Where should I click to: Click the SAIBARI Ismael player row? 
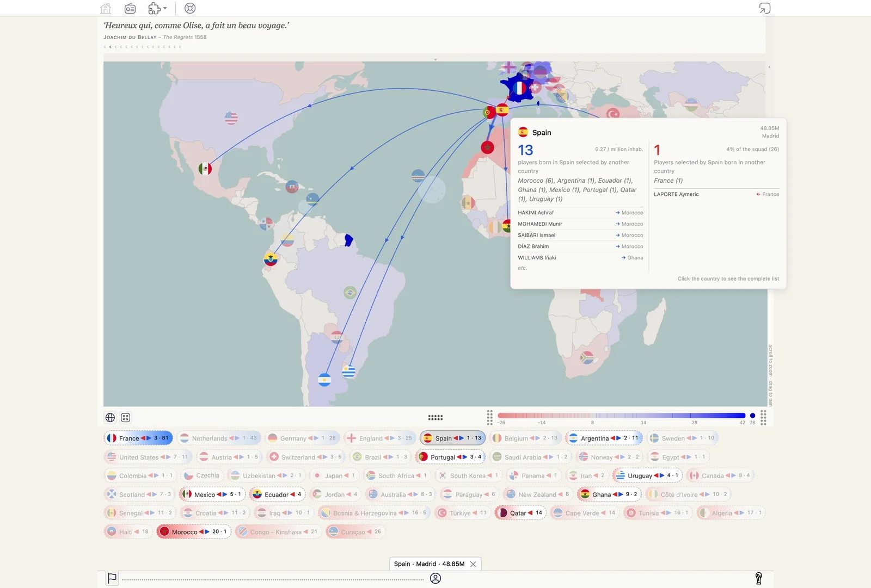(x=580, y=235)
